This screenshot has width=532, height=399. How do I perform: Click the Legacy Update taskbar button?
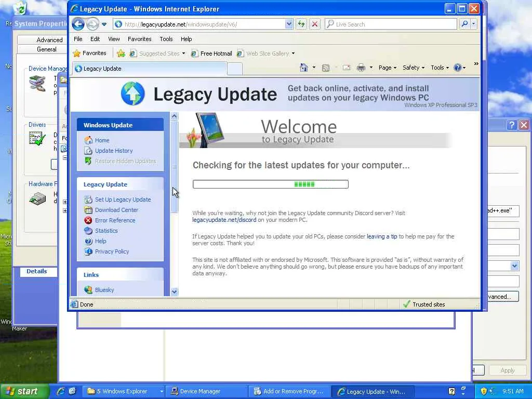[x=372, y=391]
